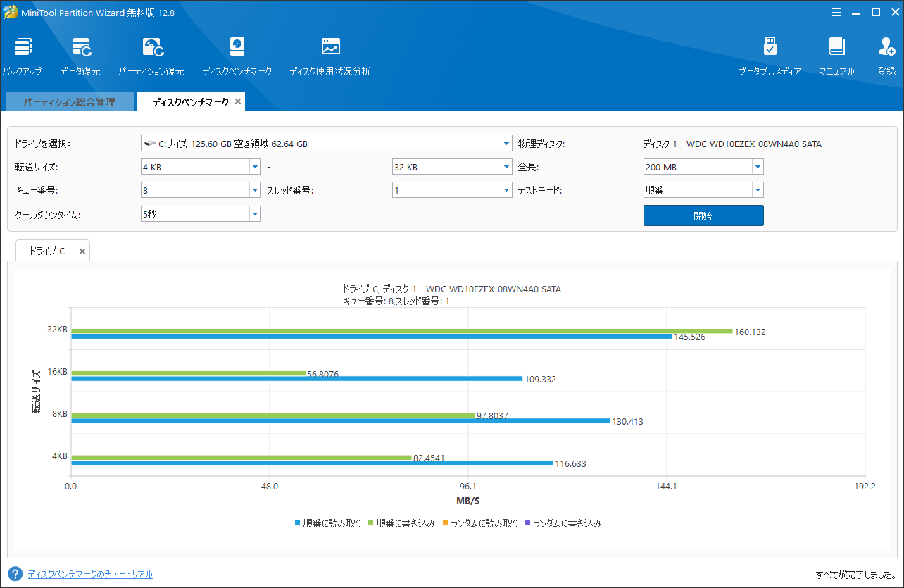Toggle ランダムに書き込み legend purple swatch
Screen dimensions: 904x588
tap(528, 524)
